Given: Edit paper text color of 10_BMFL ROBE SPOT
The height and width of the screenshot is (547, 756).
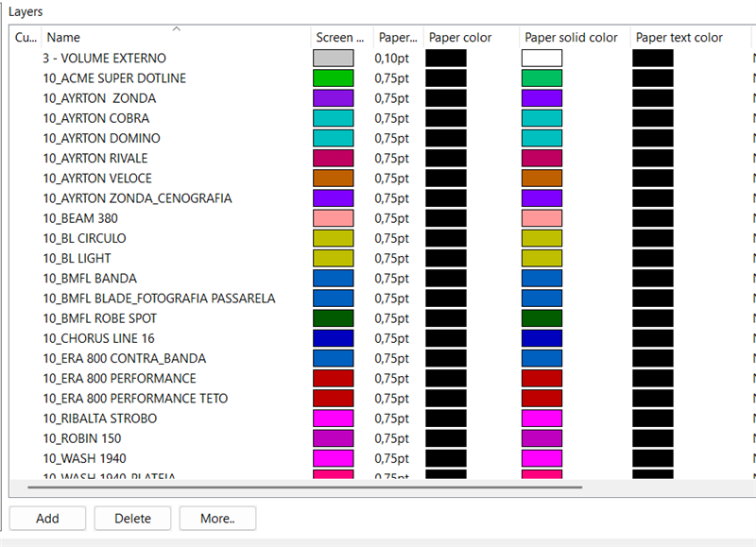Looking at the screenshot, I should 652,318.
